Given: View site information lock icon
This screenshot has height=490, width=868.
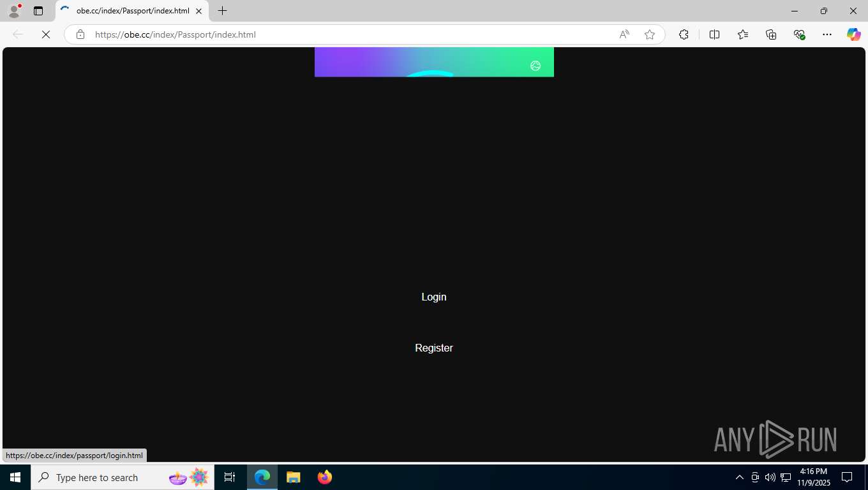Looking at the screenshot, I should 80,34.
